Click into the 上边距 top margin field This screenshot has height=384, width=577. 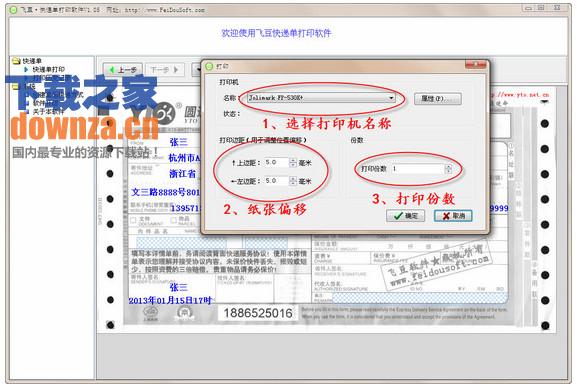point(276,162)
